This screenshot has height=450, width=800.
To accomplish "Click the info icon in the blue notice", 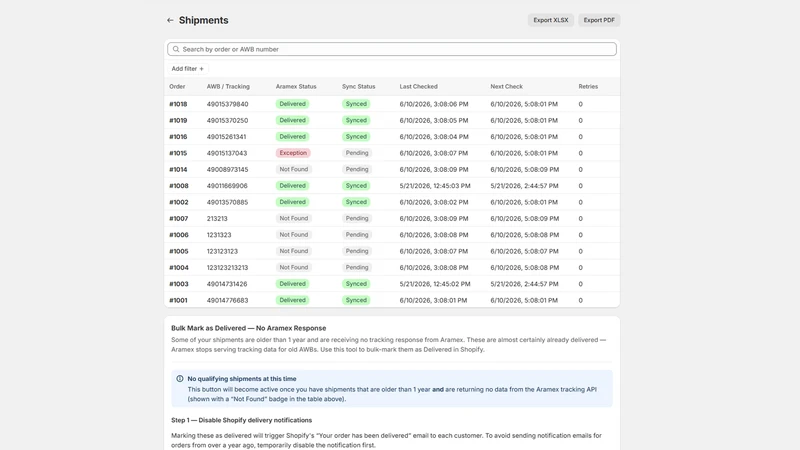I will coord(180,379).
